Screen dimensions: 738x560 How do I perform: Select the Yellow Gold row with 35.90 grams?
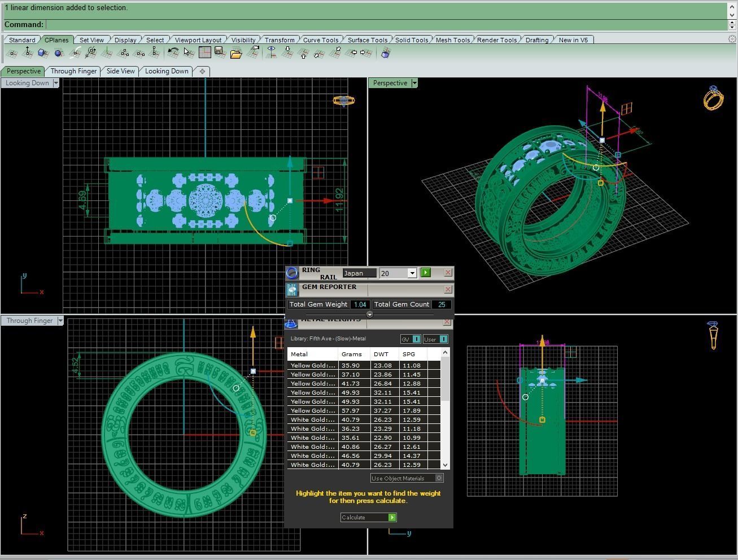(364, 365)
